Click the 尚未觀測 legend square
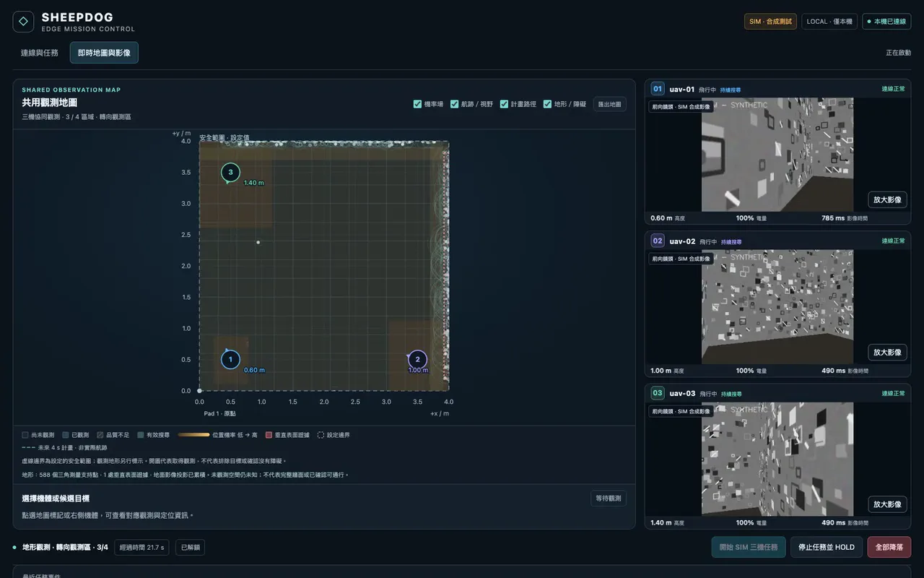The image size is (924, 578). click(x=25, y=435)
